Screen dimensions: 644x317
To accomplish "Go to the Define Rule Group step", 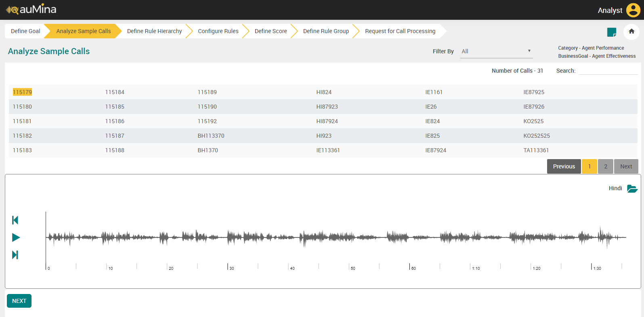I will coord(326,31).
